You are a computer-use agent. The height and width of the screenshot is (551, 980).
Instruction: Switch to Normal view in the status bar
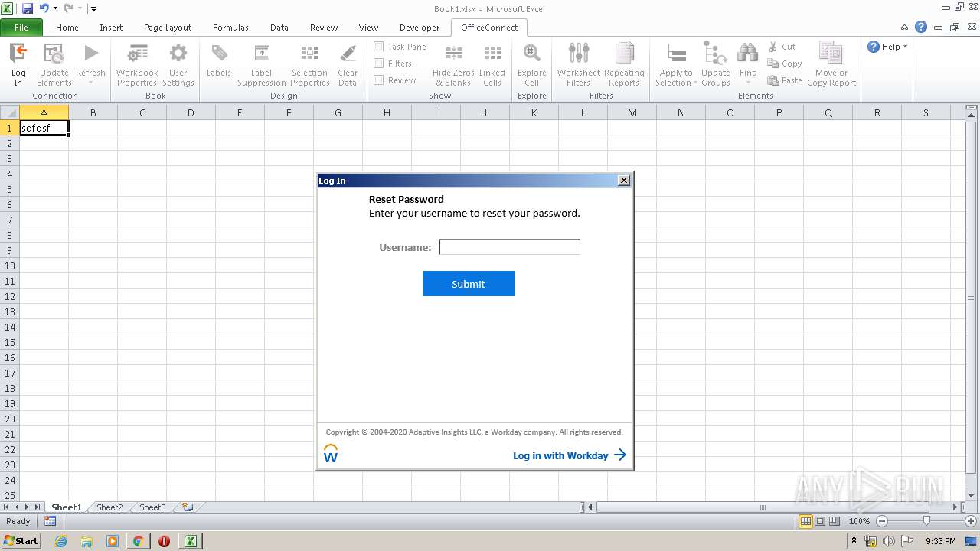[x=805, y=521]
